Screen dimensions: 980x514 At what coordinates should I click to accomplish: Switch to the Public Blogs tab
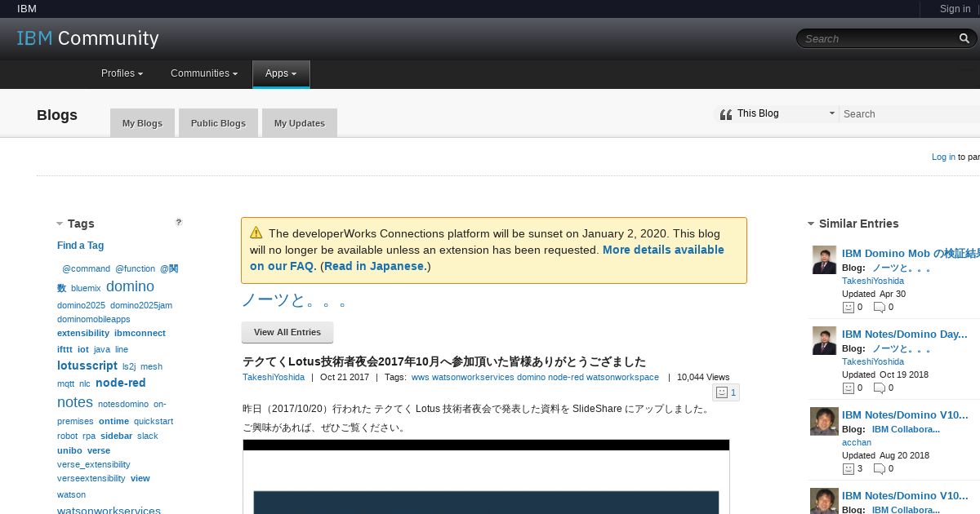(x=218, y=123)
